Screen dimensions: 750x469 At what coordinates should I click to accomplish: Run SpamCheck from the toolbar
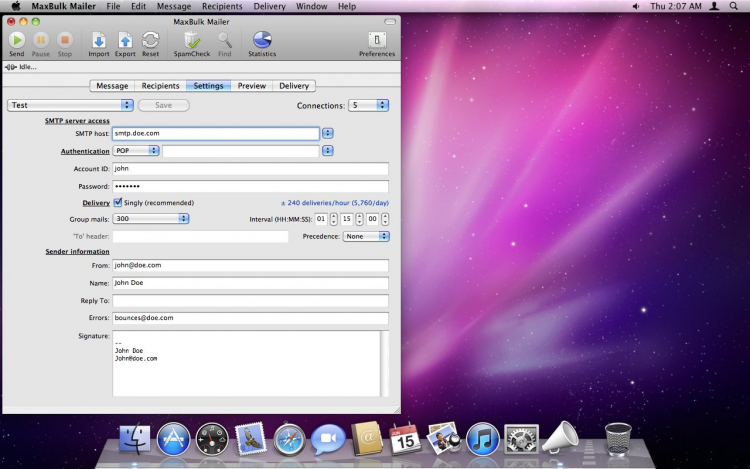click(x=192, y=40)
